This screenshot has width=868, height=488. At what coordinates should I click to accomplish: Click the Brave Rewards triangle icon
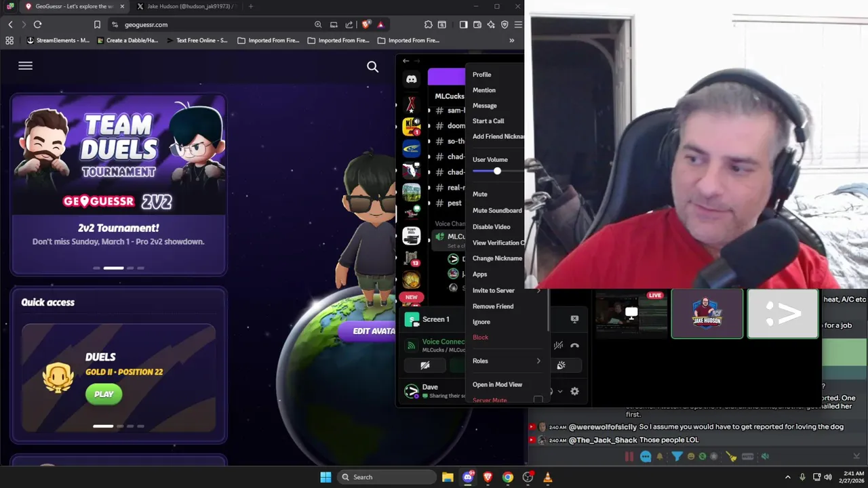380,24
